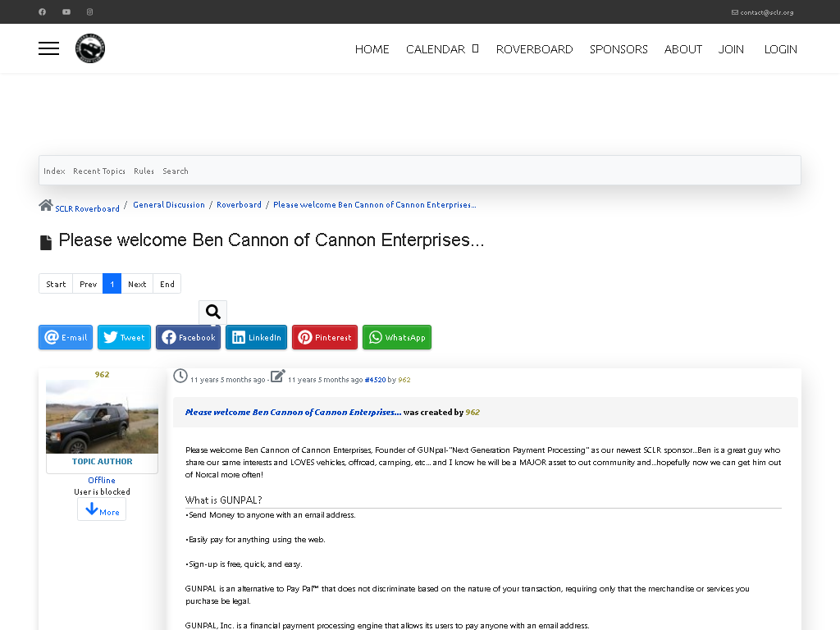The width and height of the screenshot is (840, 630).
Task: Go to HOME in main navigation
Action: point(372,49)
